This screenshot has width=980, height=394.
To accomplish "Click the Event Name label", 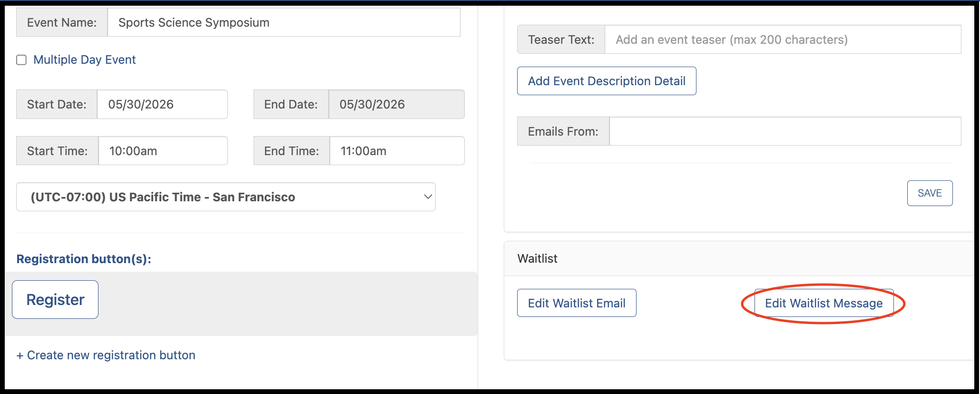I will tap(62, 22).
